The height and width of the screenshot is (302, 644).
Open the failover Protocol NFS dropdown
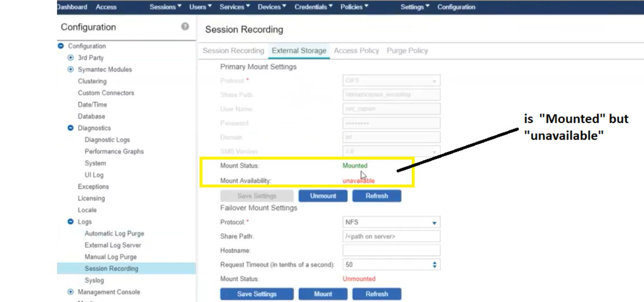(x=391, y=222)
